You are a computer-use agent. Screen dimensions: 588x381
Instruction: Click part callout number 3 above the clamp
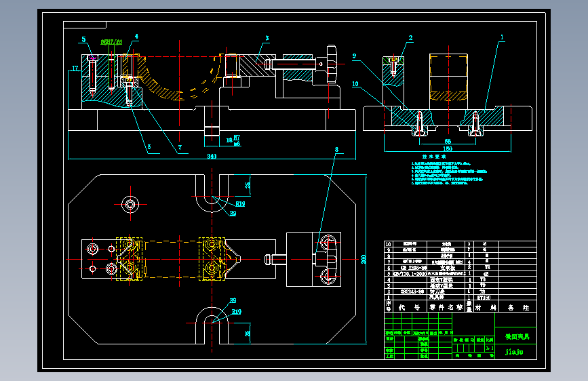click(x=267, y=38)
